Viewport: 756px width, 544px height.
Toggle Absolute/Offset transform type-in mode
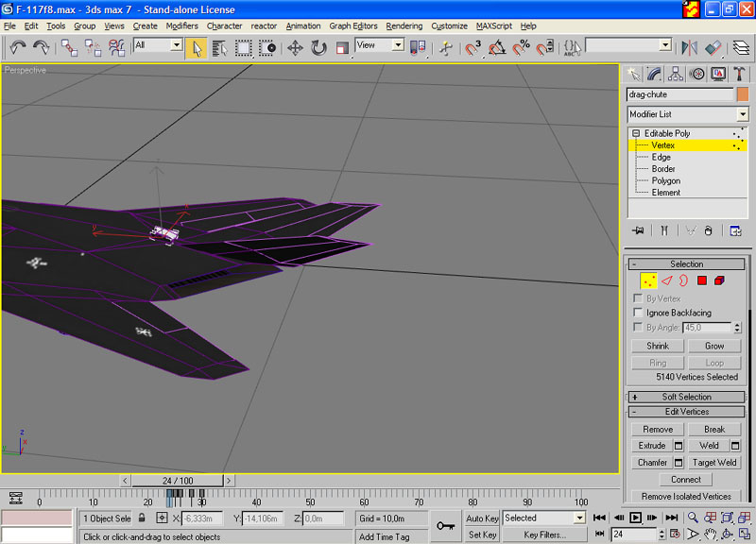point(162,518)
